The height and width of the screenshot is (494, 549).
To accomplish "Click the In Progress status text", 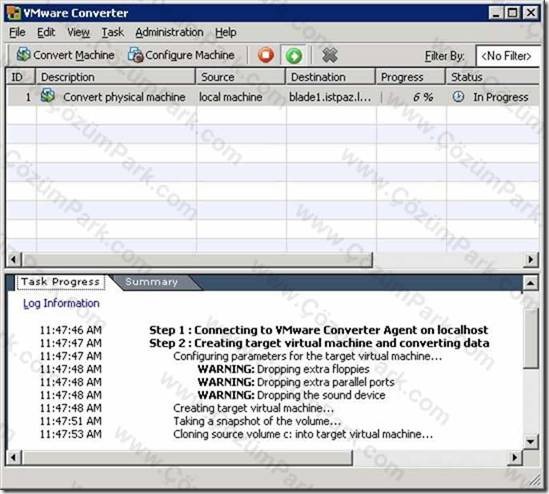I will pos(501,97).
